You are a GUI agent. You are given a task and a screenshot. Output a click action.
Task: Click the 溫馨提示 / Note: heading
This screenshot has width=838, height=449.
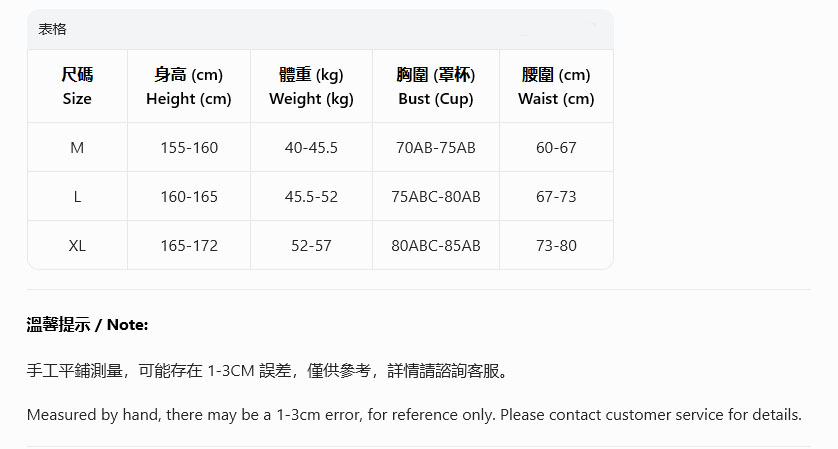tap(87, 325)
